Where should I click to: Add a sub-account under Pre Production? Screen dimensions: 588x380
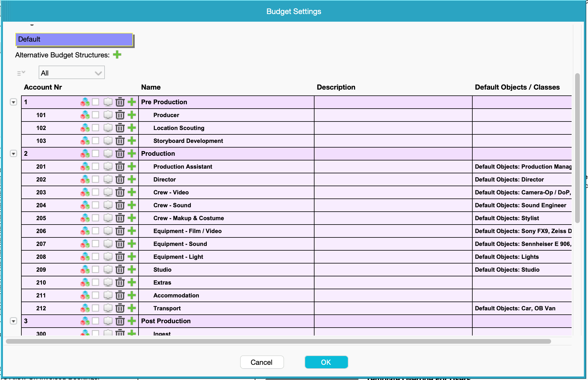[x=132, y=102]
